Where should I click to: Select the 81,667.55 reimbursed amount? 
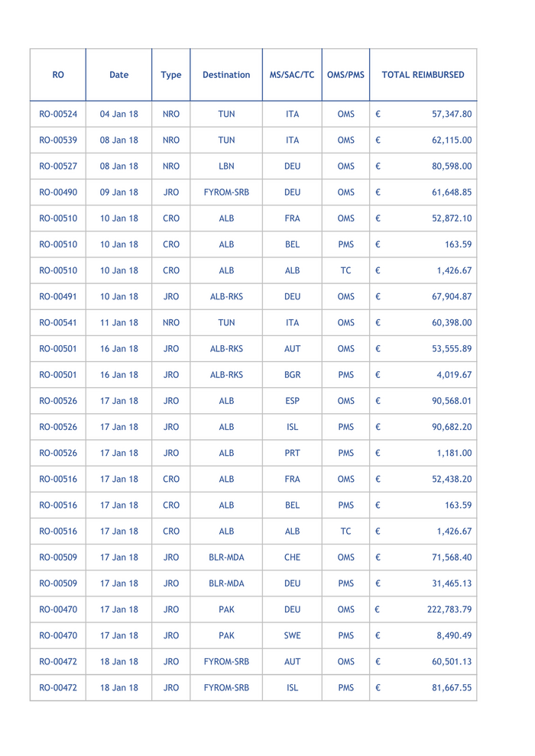[x=451, y=688]
